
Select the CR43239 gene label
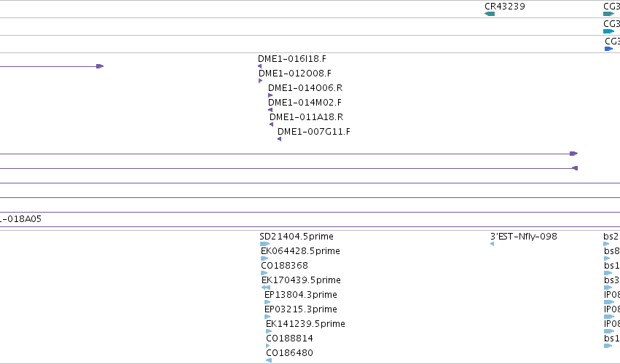(x=505, y=7)
